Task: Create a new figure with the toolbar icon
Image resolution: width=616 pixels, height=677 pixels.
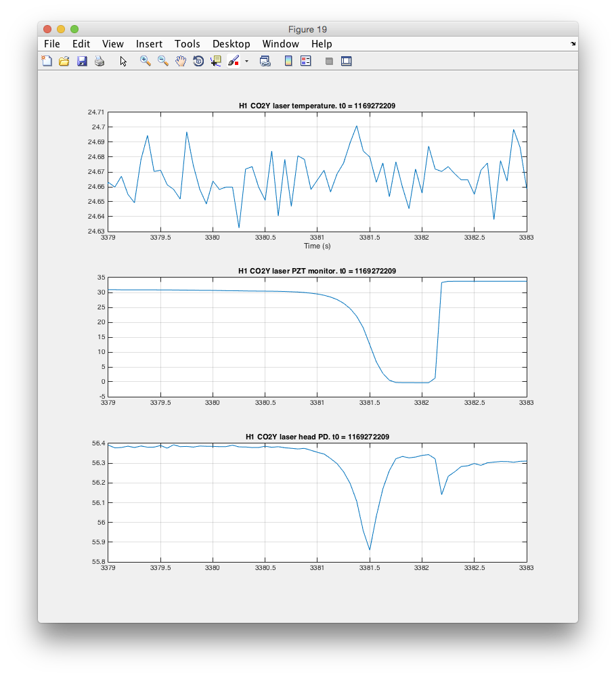Action: (47, 62)
